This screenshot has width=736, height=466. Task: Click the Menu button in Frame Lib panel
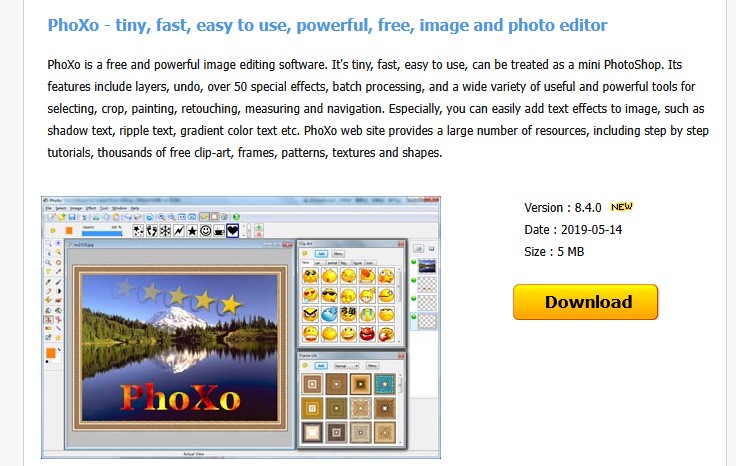point(372,366)
